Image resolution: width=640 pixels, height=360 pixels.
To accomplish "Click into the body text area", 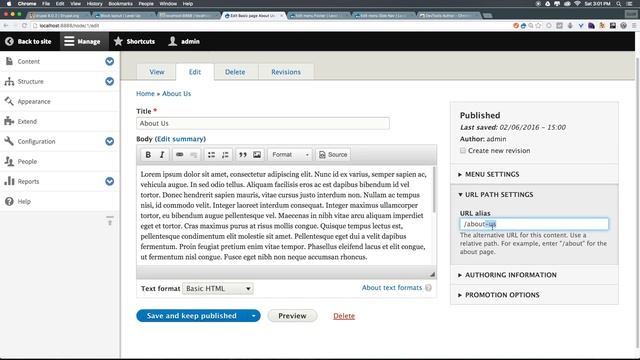I will (284, 216).
